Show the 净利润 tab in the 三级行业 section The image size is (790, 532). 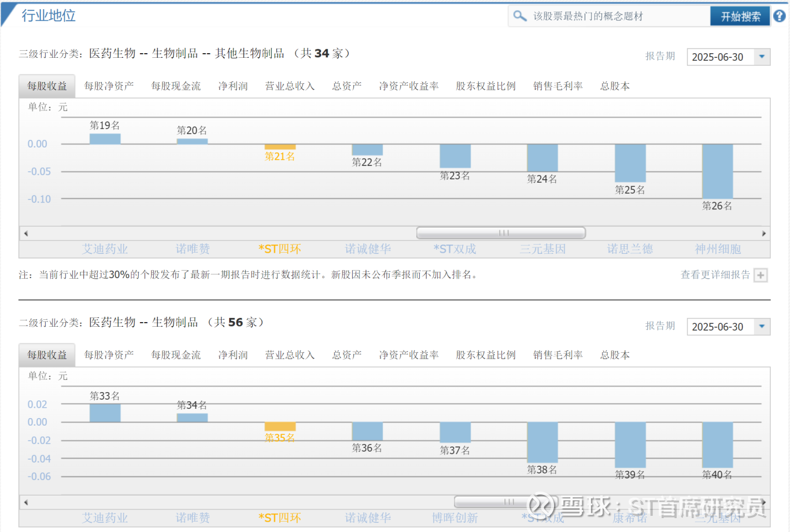pos(233,86)
